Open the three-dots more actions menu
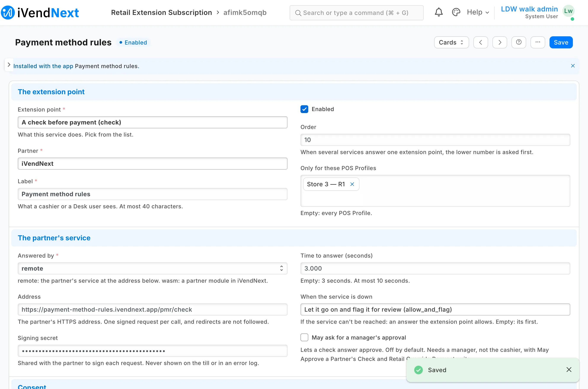 click(538, 42)
